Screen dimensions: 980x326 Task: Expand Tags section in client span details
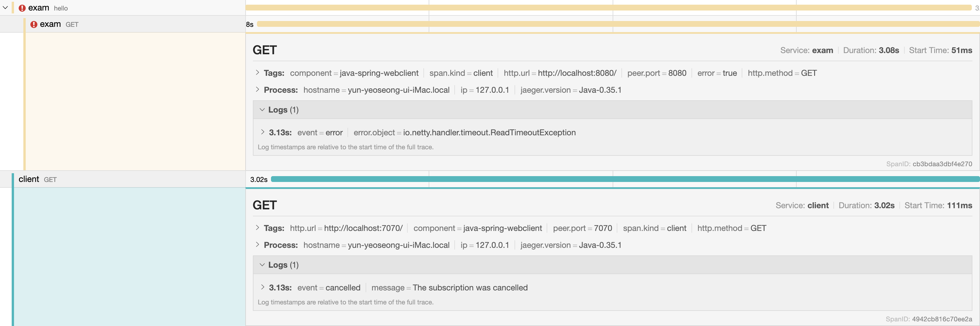[258, 228]
